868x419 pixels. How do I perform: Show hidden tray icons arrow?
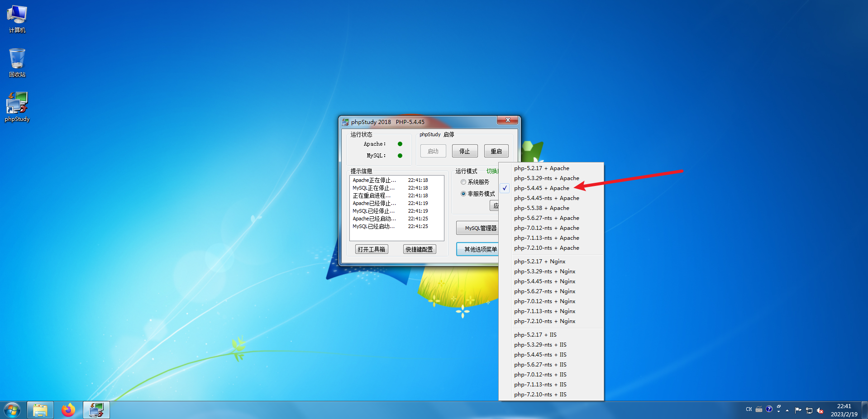[x=787, y=410]
